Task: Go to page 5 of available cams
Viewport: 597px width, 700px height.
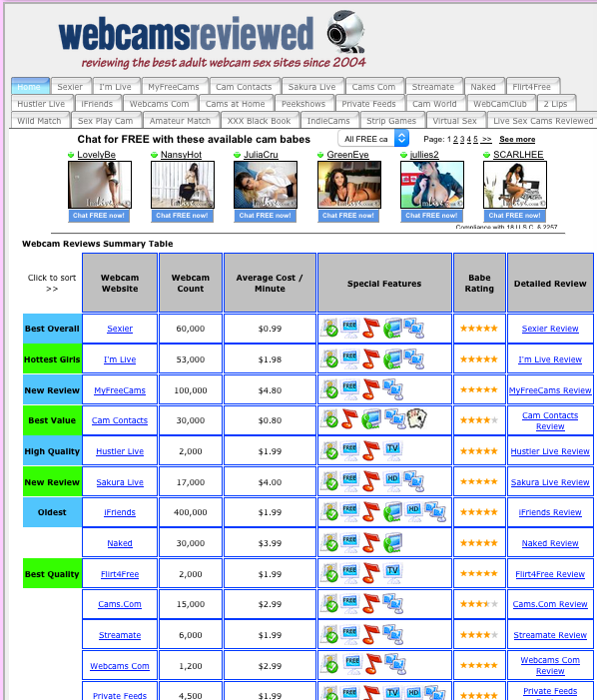Action: click(475, 139)
